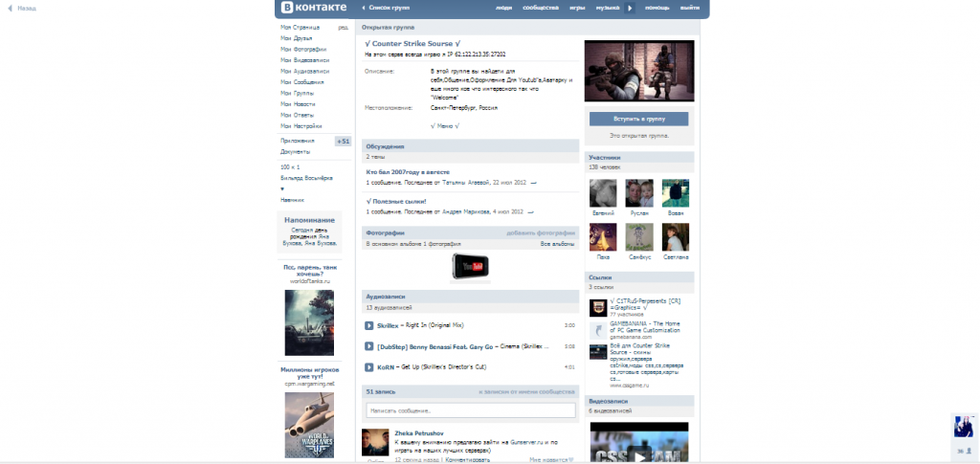Click the +51 applications counter badge
The width and height of the screenshot is (980, 464).
tap(343, 141)
